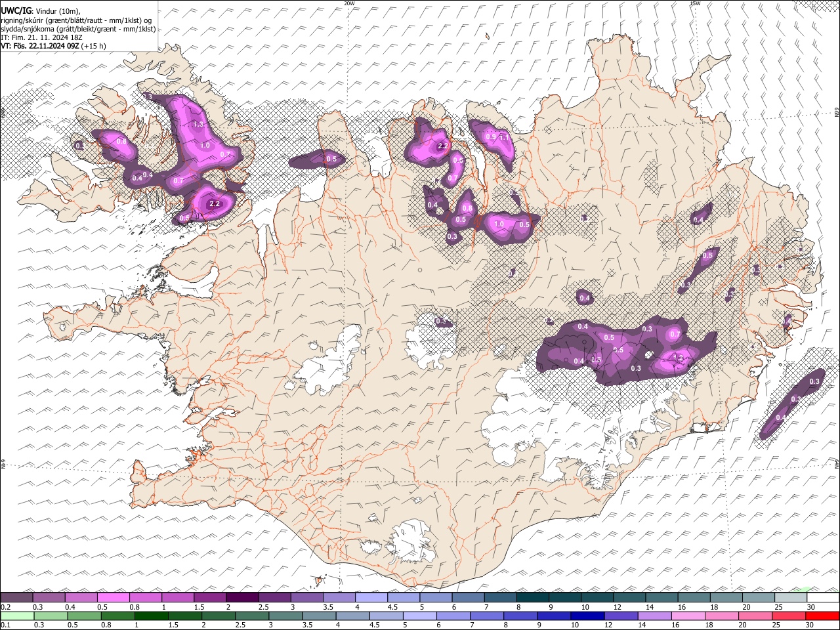Click the lower legend swatch between 20 and 25
This screenshot has height=630, width=840.
coord(755,616)
